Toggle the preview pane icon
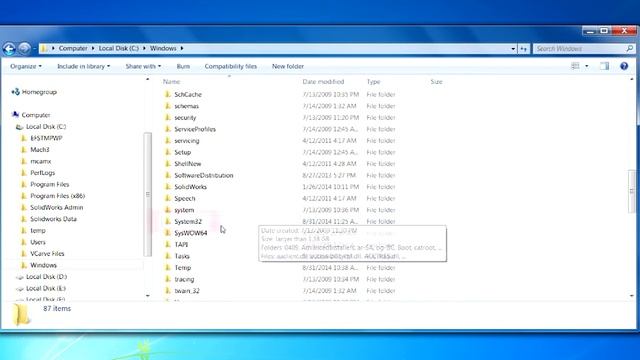Viewport: 640px width, 360px height. pyautogui.click(x=604, y=66)
